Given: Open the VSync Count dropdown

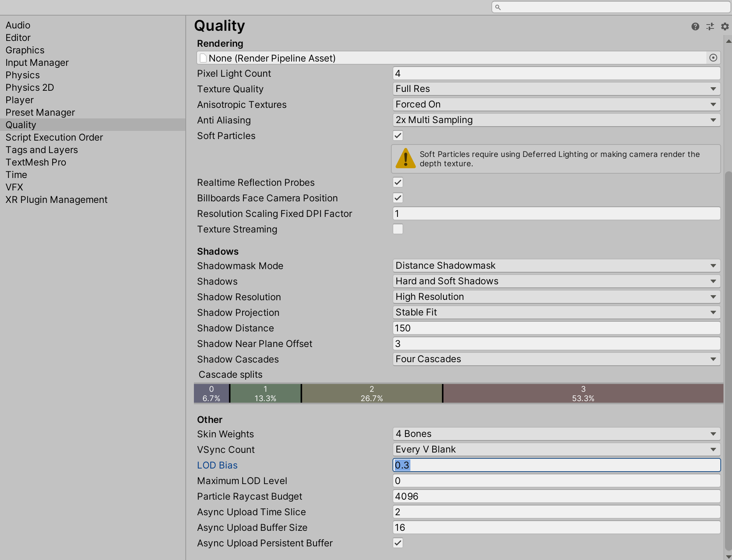Looking at the screenshot, I should tap(556, 449).
